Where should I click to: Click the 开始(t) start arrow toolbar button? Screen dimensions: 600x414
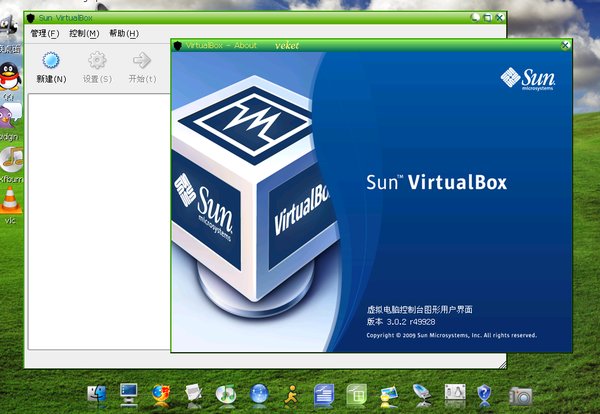(x=142, y=68)
